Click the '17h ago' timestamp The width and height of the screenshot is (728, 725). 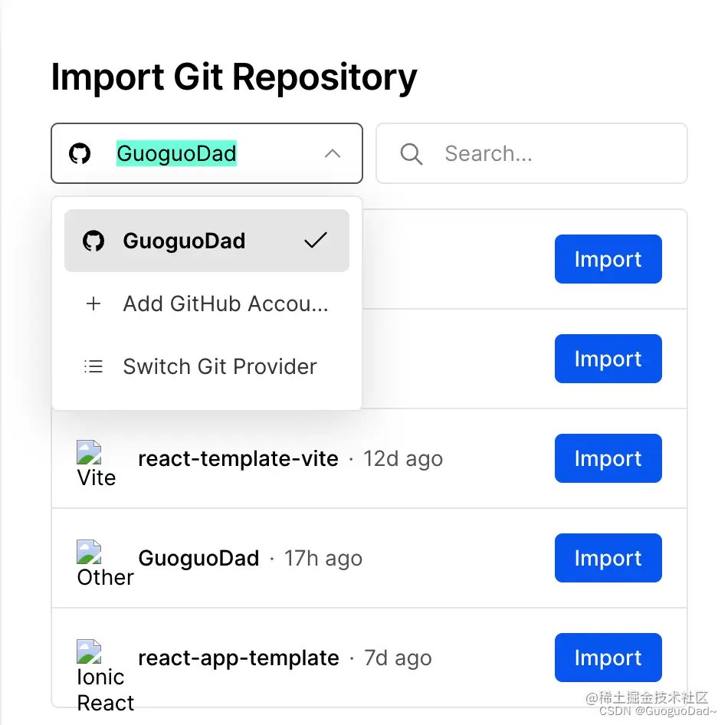tap(323, 558)
